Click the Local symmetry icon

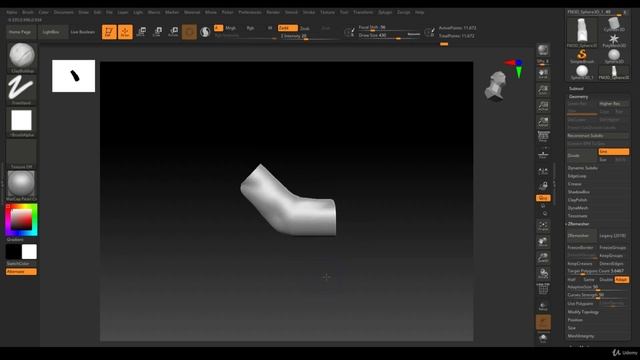click(543, 172)
